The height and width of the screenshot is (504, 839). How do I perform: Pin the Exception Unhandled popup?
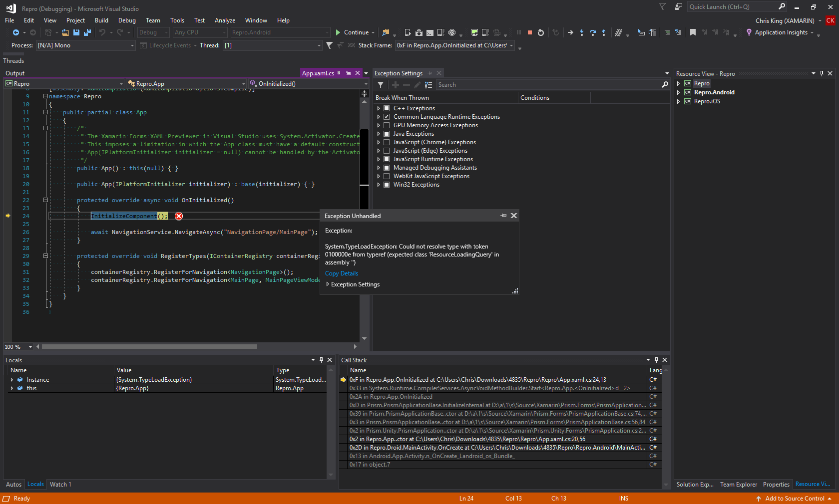[x=503, y=216]
